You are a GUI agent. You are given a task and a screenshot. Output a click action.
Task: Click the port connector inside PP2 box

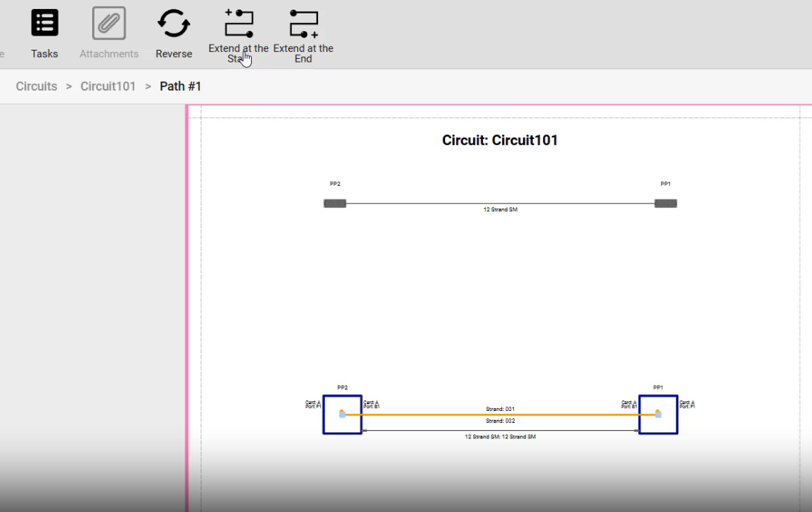(x=342, y=413)
